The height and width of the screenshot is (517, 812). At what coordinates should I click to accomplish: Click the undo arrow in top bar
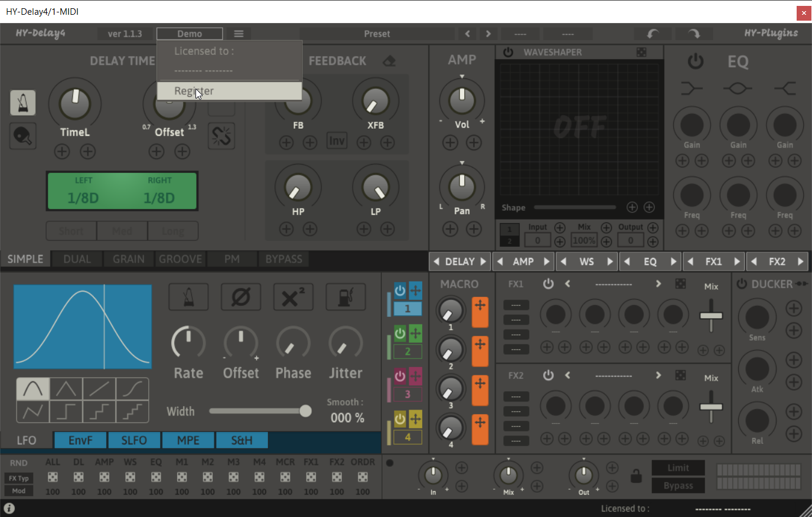pos(653,34)
